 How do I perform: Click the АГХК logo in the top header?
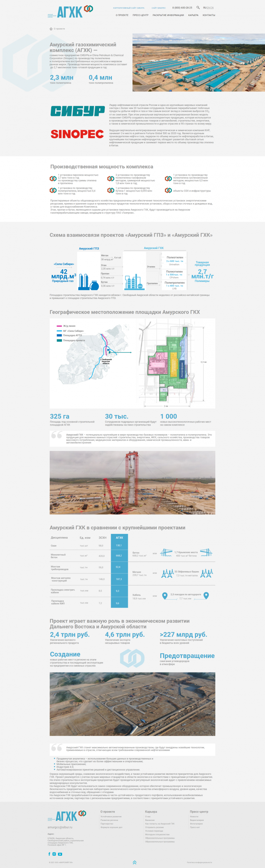70,12
